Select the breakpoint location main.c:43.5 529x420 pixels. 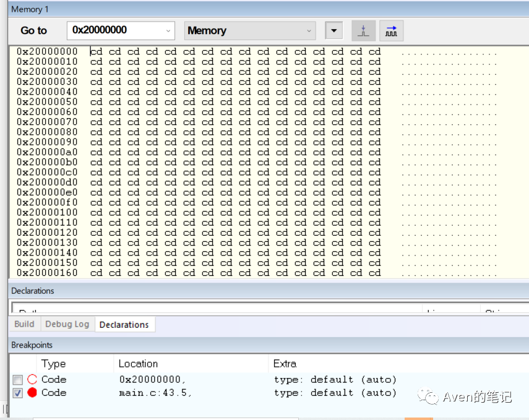(155, 393)
